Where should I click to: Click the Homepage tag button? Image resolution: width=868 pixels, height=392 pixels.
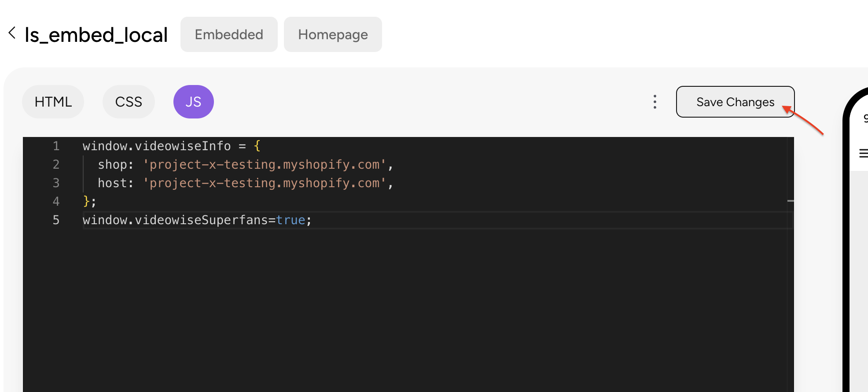pos(333,34)
